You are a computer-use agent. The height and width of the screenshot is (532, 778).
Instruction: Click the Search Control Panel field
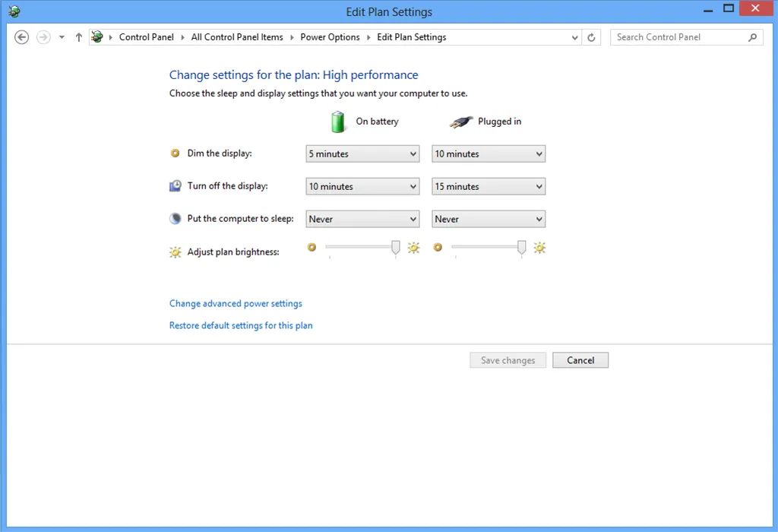coord(678,37)
